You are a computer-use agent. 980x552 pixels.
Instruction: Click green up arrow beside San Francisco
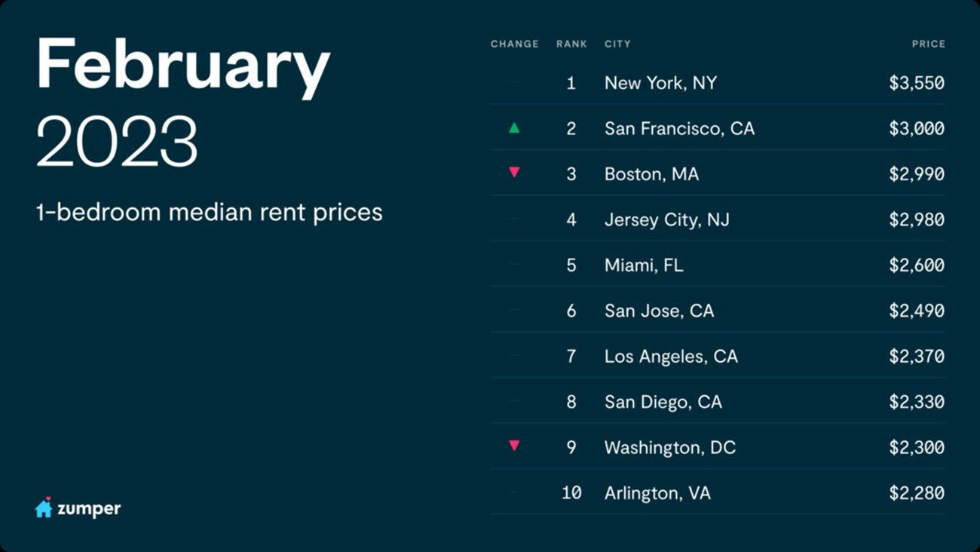pyautogui.click(x=514, y=128)
